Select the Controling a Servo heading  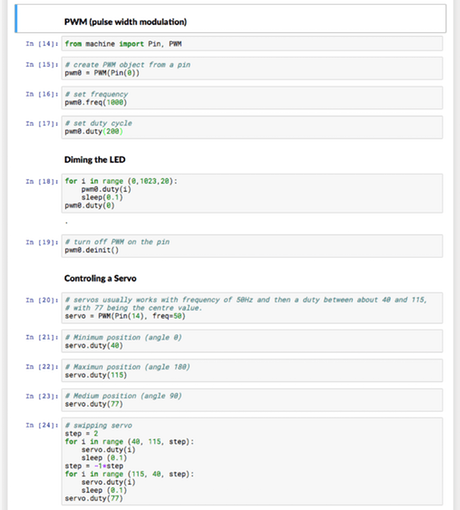point(100,278)
